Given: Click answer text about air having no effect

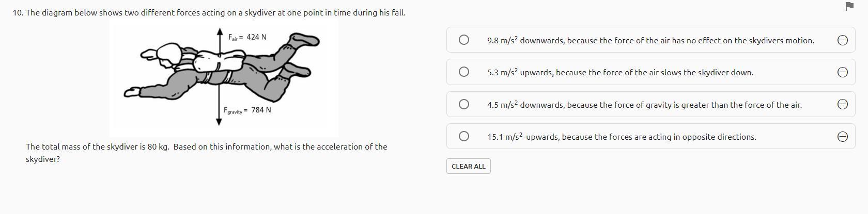Looking at the screenshot, I should tap(650, 40).
